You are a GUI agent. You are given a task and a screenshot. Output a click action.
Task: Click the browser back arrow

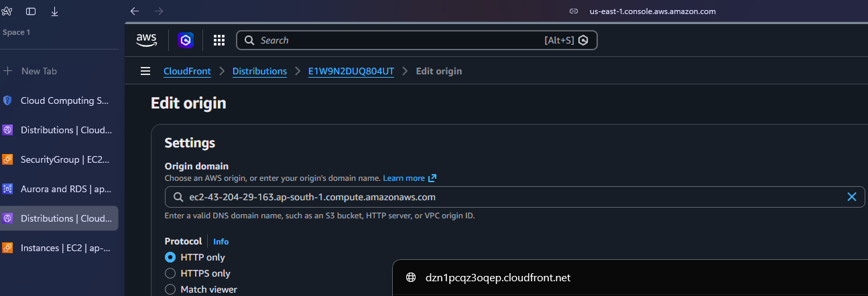point(135,11)
